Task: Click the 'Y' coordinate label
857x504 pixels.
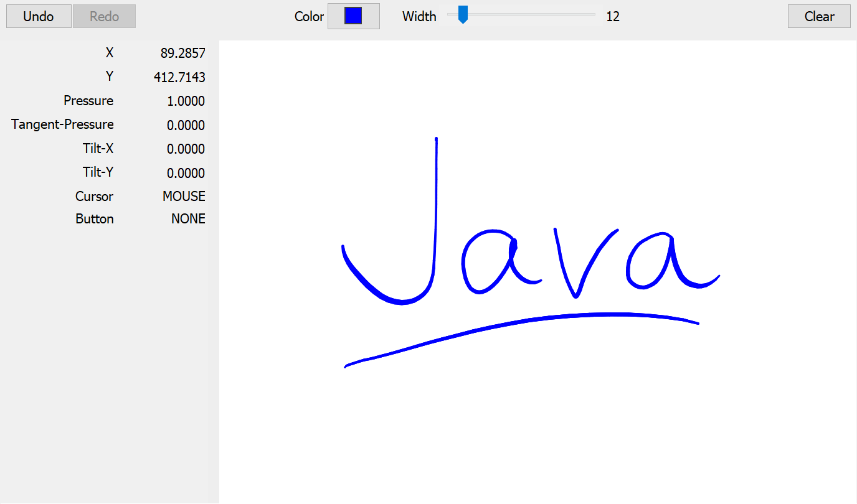Action: click(110, 77)
